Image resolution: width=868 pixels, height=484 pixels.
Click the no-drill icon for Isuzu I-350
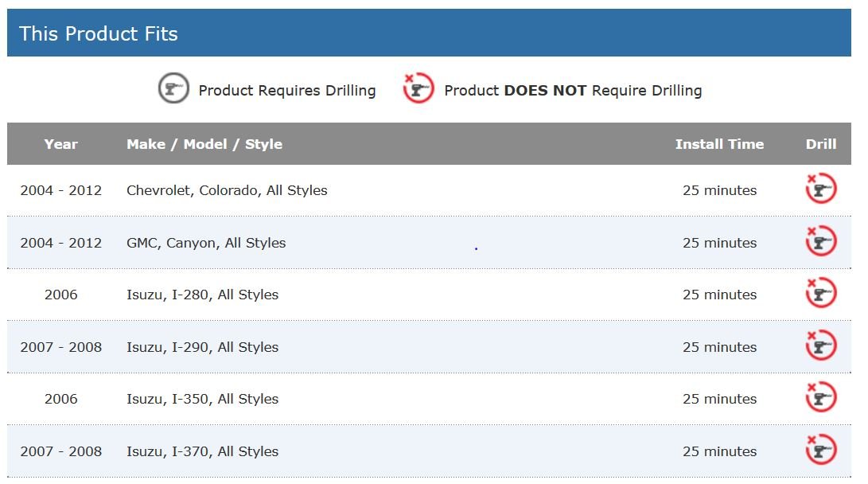tap(820, 397)
